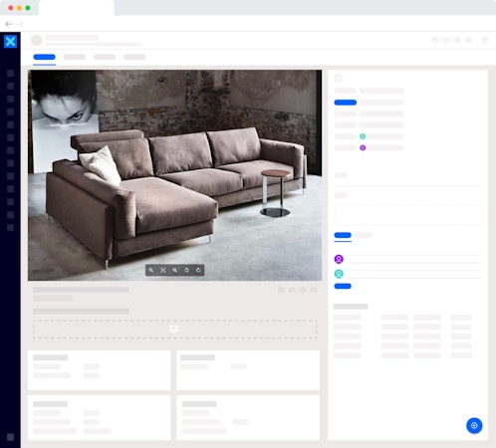Click the empty text field in right panel
This screenshot has width=496, height=448.
(x=407, y=215)
